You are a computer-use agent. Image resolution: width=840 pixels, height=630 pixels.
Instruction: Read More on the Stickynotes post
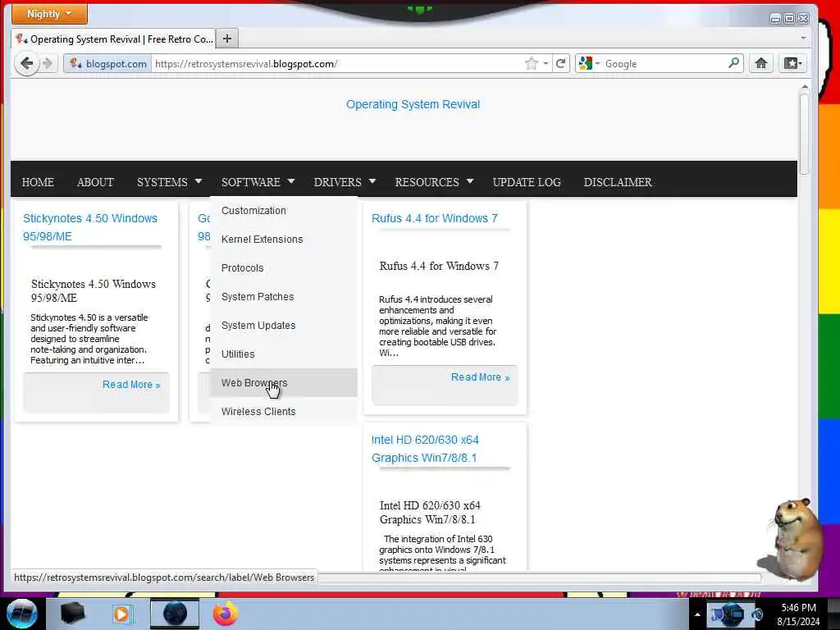pyautogui.click(x=131, y=385)
